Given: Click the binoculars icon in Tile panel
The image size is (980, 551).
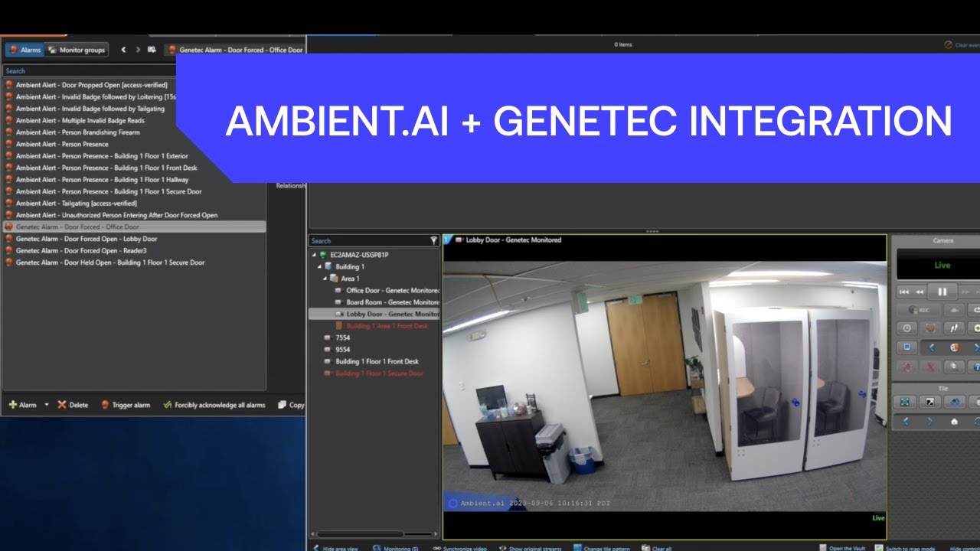Looking at the screenshot, I should point(953,402).
